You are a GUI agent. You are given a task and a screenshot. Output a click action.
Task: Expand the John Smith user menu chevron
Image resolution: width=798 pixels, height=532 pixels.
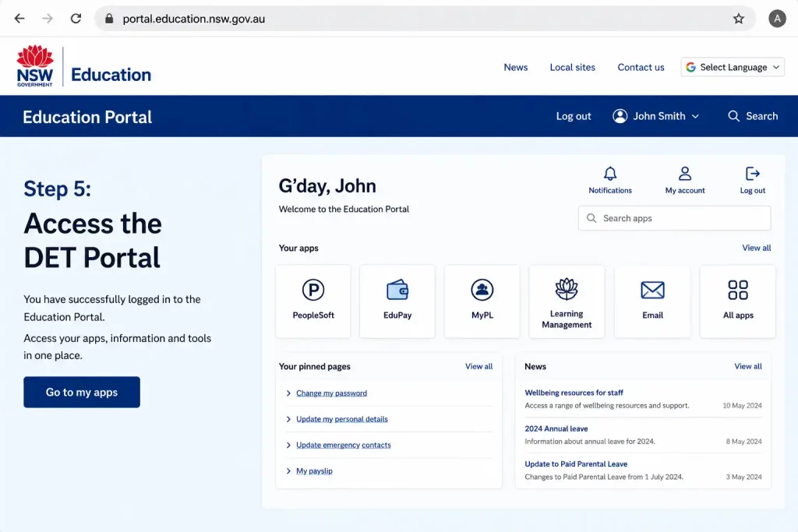695,117
